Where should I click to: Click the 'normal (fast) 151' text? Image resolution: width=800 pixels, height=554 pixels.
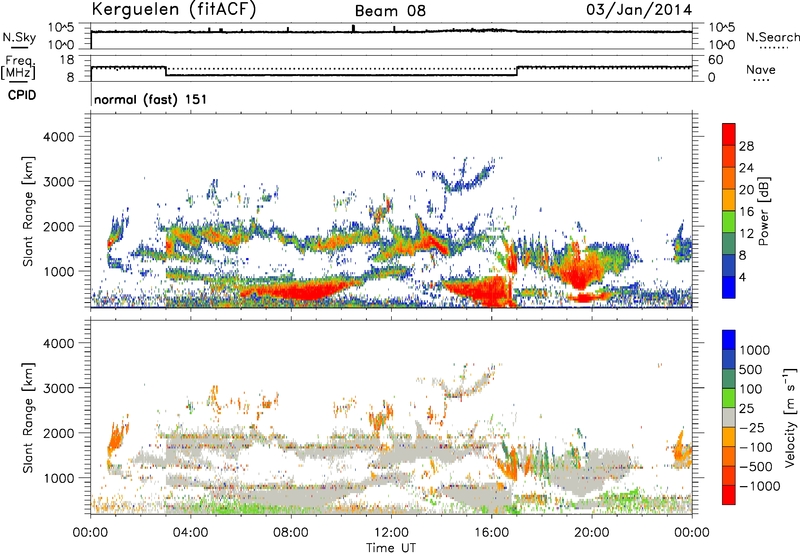tap(151, 99)
